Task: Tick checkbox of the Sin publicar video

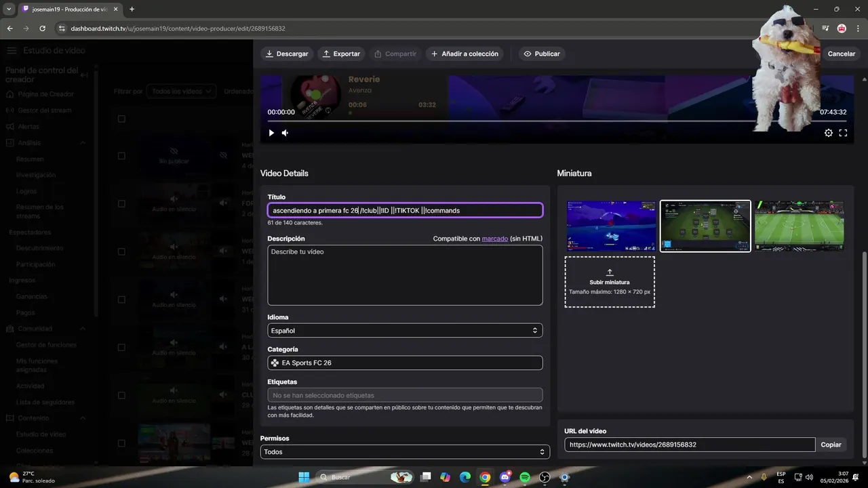Action: [121, 156]
